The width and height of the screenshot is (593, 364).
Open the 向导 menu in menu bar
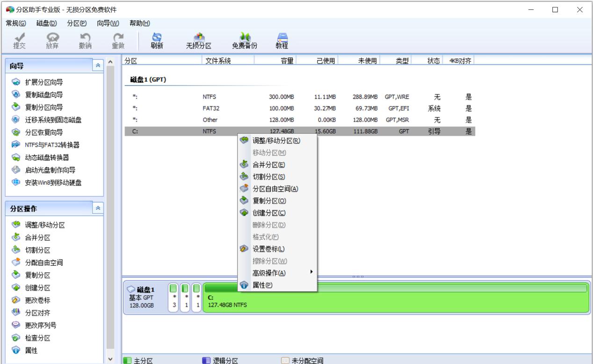108,23
